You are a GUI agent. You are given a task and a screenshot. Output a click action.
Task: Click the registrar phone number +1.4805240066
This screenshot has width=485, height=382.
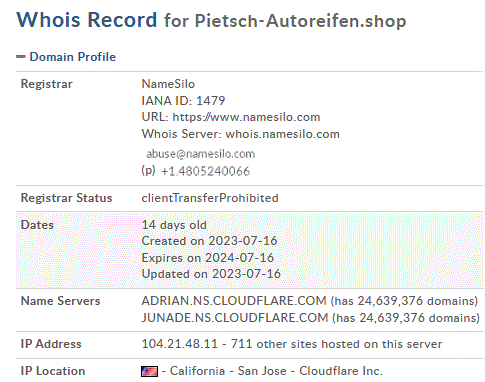tap(205, 171)
